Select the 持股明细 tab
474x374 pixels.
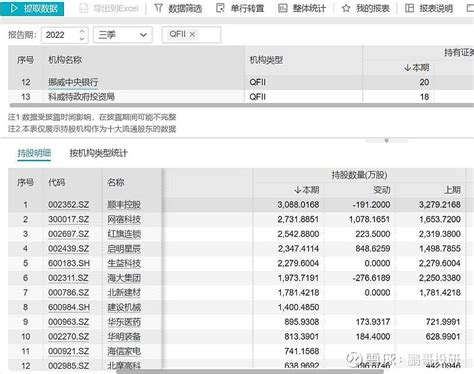[34, 153]
